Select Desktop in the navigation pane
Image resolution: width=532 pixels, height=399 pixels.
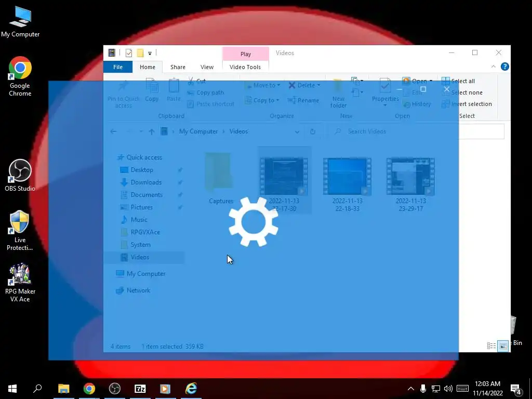(x=142, y=170)
